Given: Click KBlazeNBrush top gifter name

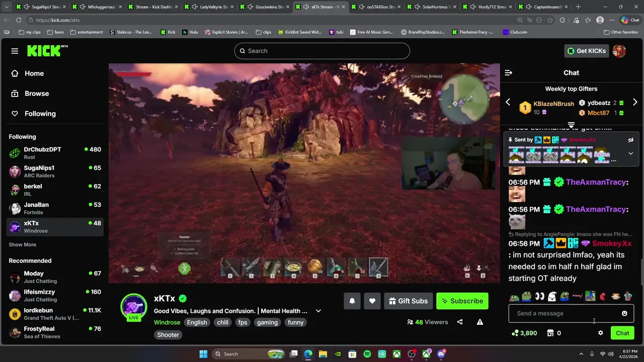Looking at the screenshot, I should [553, 104].
